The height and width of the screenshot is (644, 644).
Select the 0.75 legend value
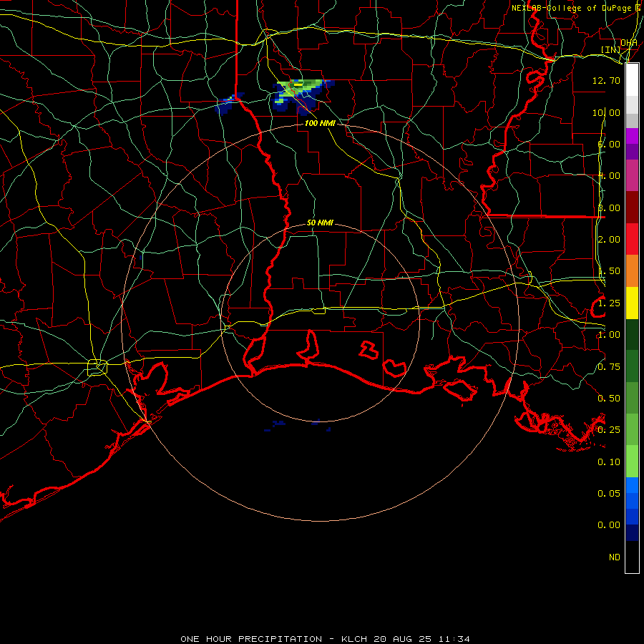(x=609, y=367)
